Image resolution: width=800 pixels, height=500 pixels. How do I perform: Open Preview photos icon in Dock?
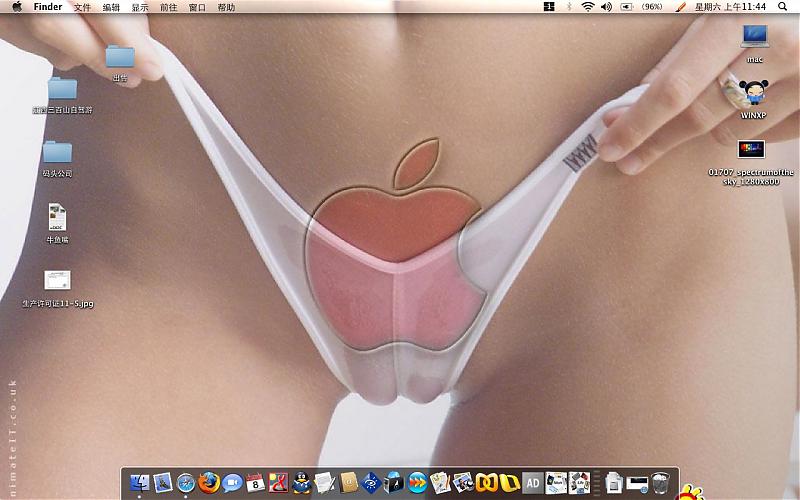click(x=440, y=483)
